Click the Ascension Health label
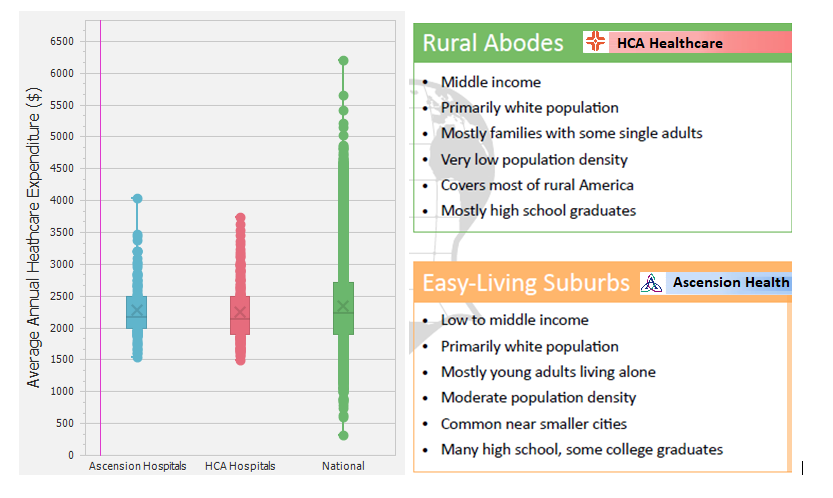The width and height of the screenshot is (833, 498). point(730,283)
